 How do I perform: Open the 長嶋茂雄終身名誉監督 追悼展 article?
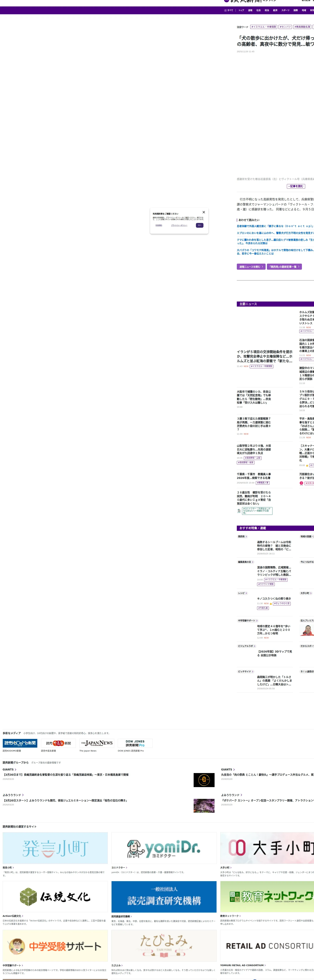[66, 775]
